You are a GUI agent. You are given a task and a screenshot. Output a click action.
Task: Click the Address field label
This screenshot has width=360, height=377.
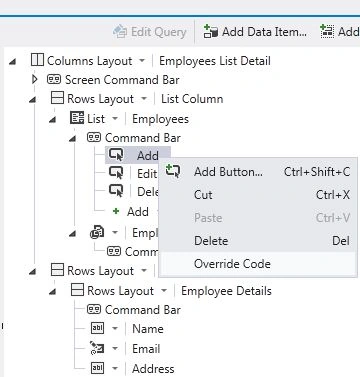(x=153, y=369)
